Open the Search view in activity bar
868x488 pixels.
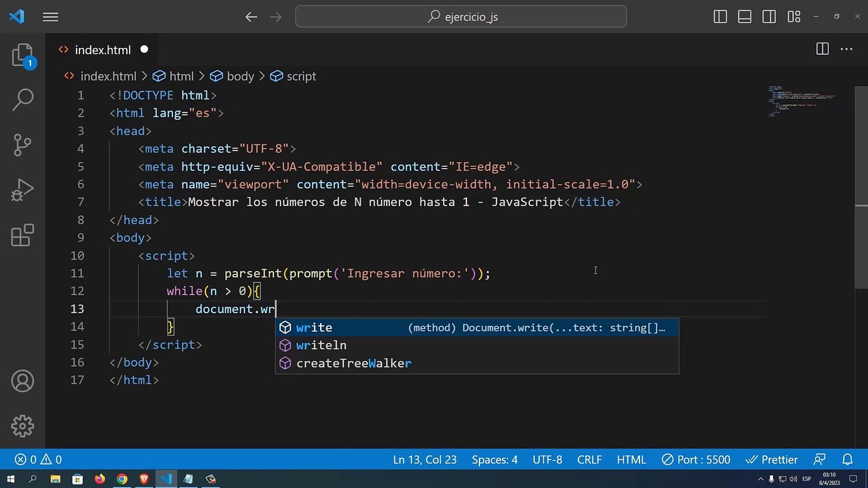(22, 100)
